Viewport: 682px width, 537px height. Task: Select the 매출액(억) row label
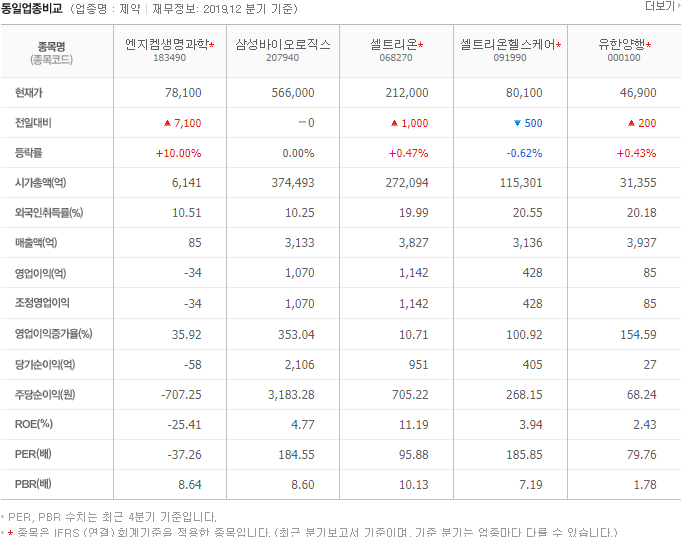click(x=36, y=243)
